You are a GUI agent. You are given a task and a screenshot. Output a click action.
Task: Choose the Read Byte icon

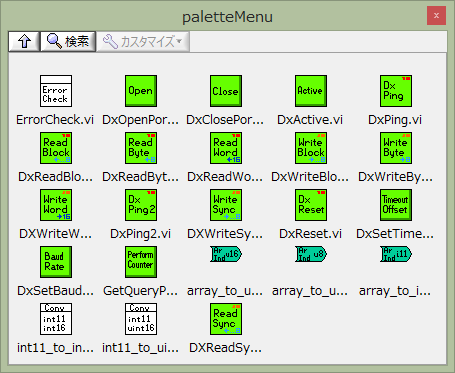pos(141,148)
